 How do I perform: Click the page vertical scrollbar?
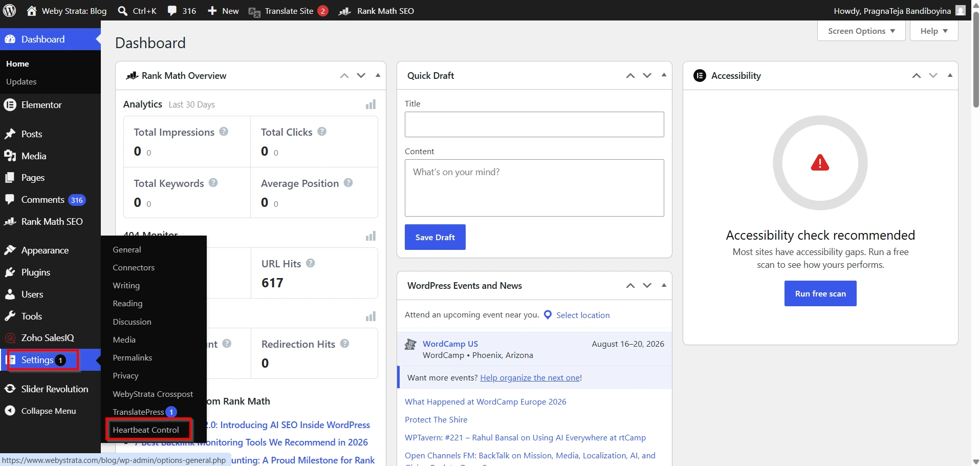975,59
